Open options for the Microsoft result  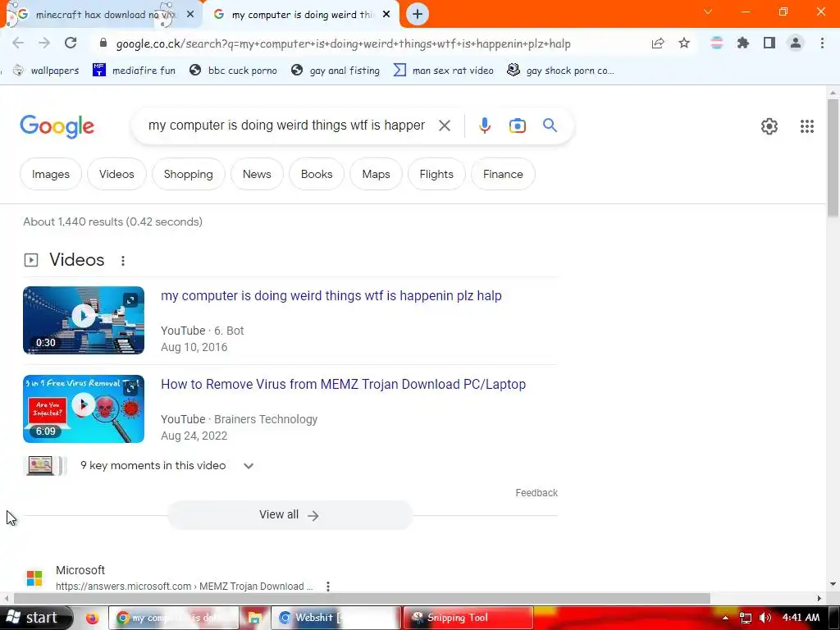pos(328,587)
